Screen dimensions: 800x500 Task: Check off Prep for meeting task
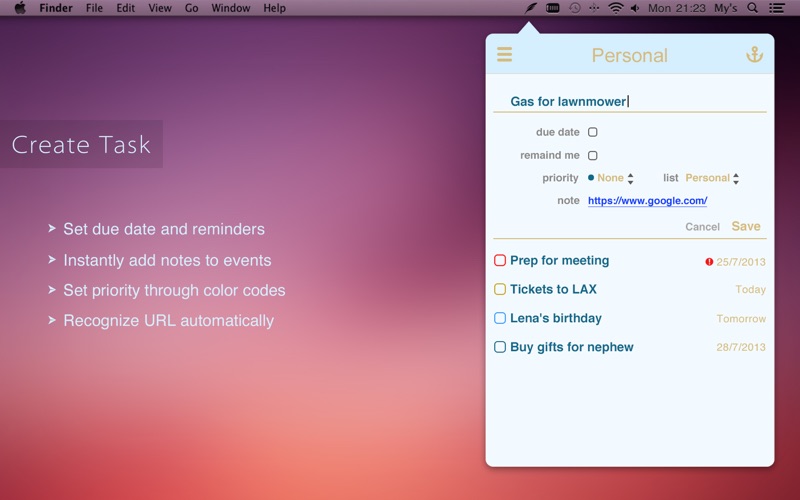coord(500,261)
